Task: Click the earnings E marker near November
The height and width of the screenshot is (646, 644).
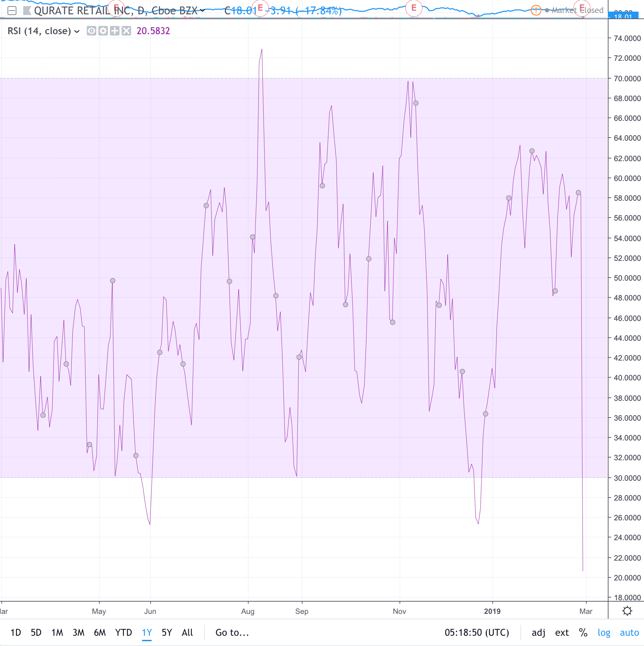Action: coord(414,8)
